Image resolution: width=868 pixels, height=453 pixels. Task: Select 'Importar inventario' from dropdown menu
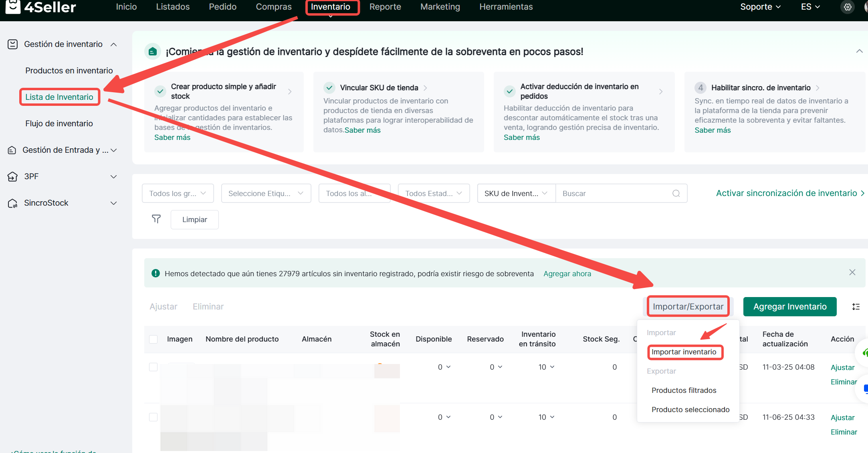point(684,352)
